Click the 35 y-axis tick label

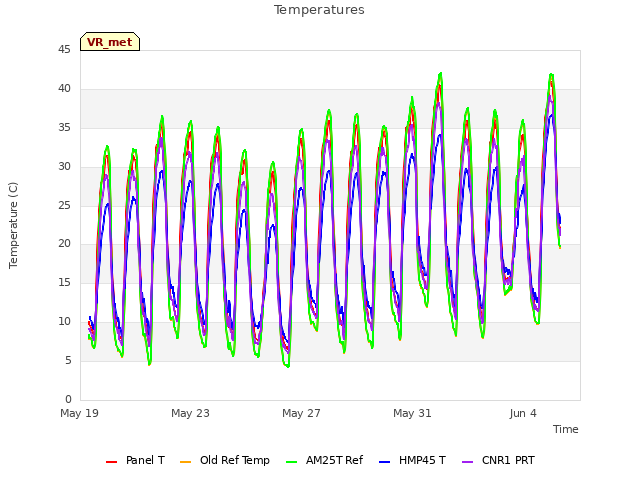coord(64,128)
